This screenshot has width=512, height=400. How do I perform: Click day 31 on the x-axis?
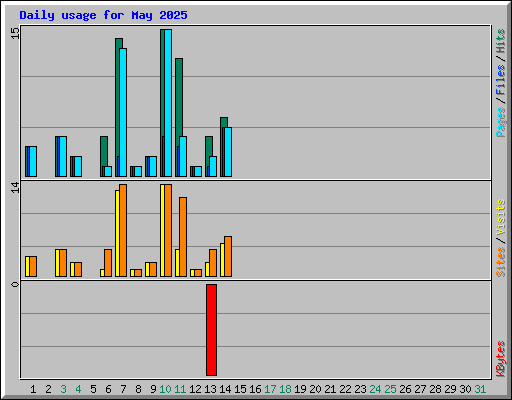(x=480, y=389)
